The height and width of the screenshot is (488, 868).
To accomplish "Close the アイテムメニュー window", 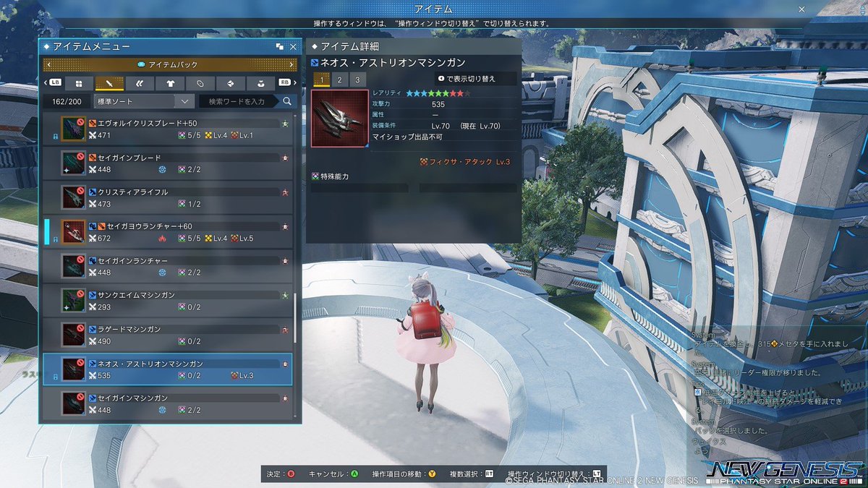I will [293, 46].
